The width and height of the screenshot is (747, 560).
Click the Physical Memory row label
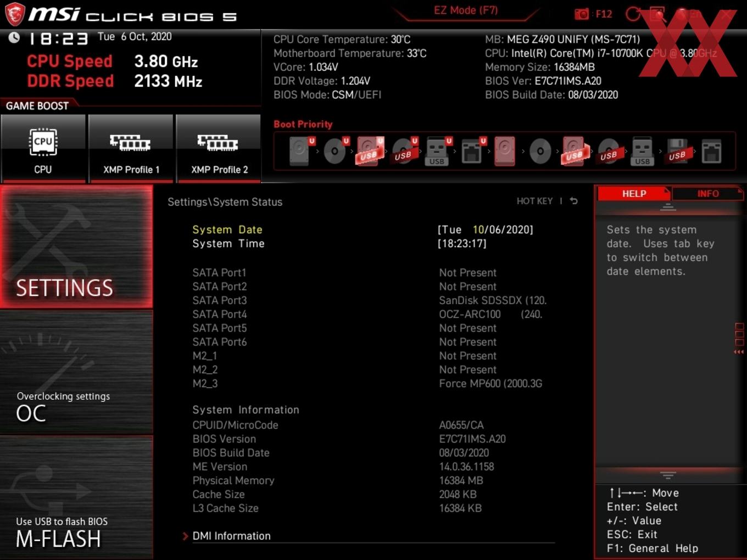coord(233,480)
